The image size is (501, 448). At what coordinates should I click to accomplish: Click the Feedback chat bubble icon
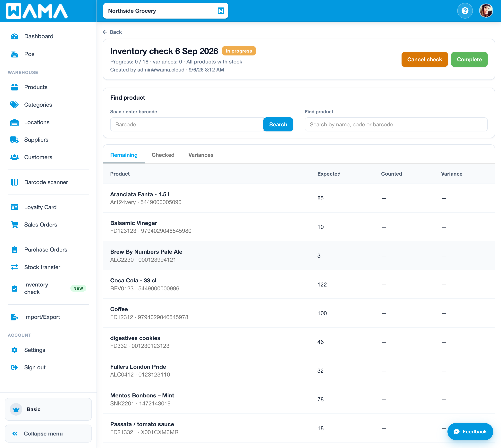pyautogui.click(x=456, y=432)
